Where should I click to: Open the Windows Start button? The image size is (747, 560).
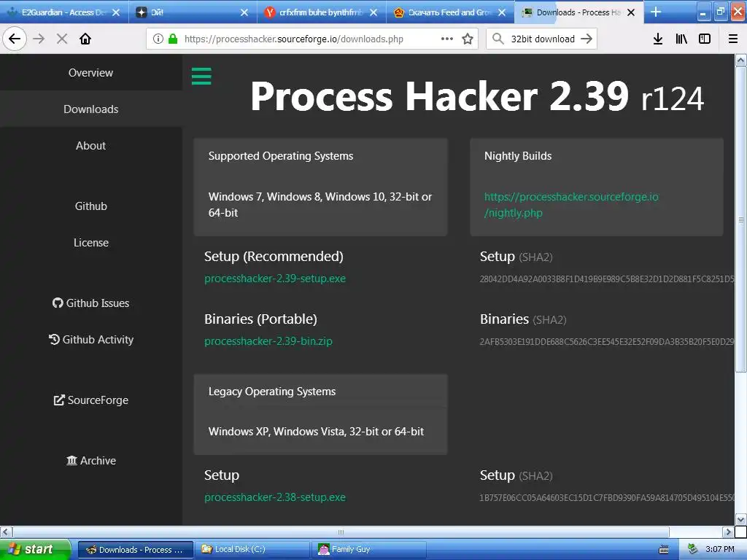point(35,549)
